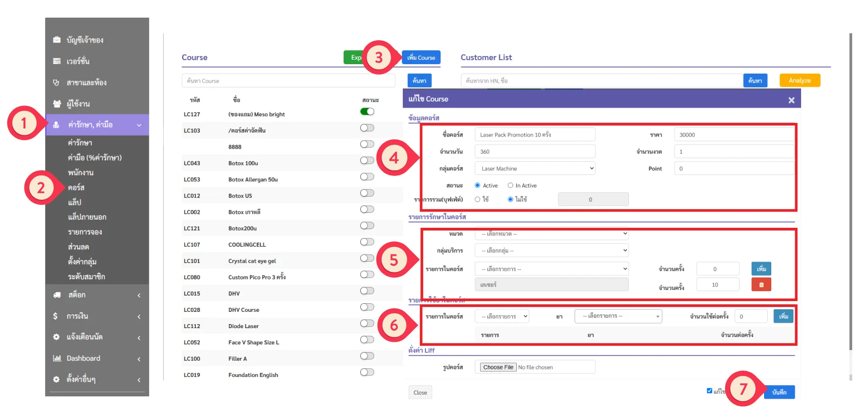Click the ค้นหา Course search field
This screenshot has width=868, height=414.
[288, 81]
